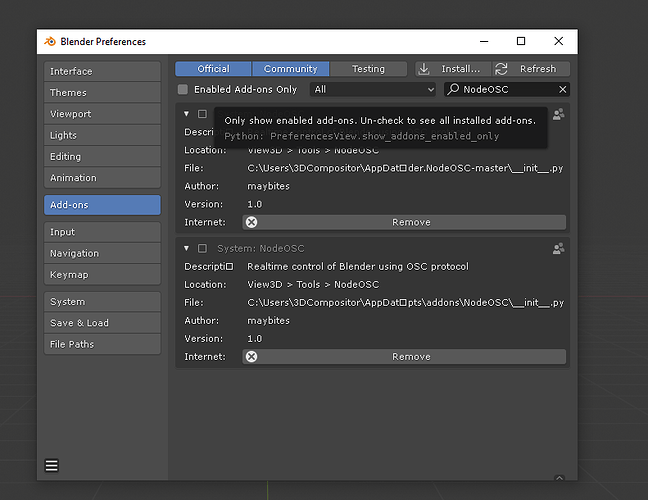
Task: Remove the first NodeOSC-master add-on
Action: click(404, 222)
